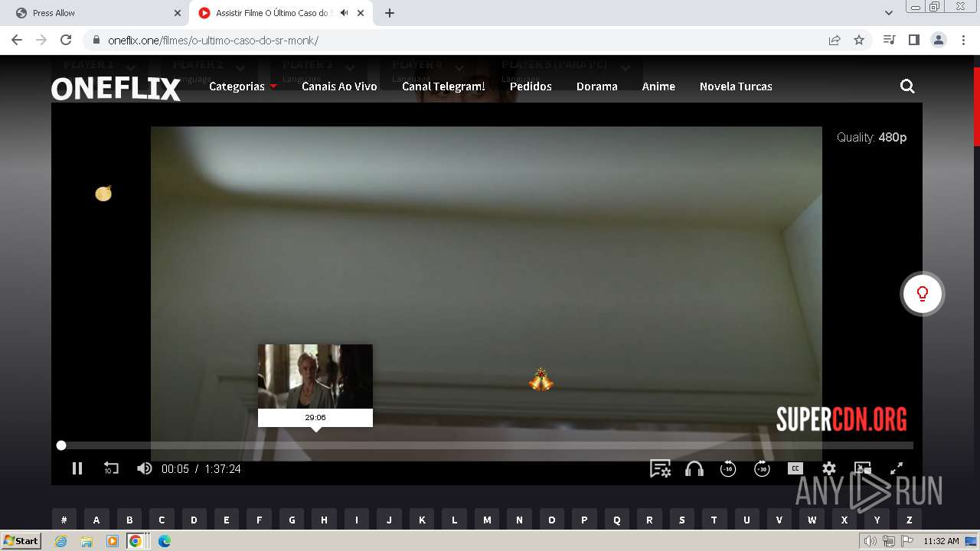Filter titles by # symbol
This screenshot has width=980, height=551.
(64, 520)
